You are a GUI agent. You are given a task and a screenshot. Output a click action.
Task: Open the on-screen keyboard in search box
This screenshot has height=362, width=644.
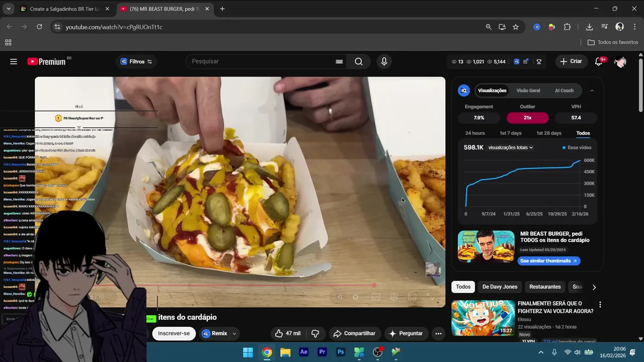point(339,61)
